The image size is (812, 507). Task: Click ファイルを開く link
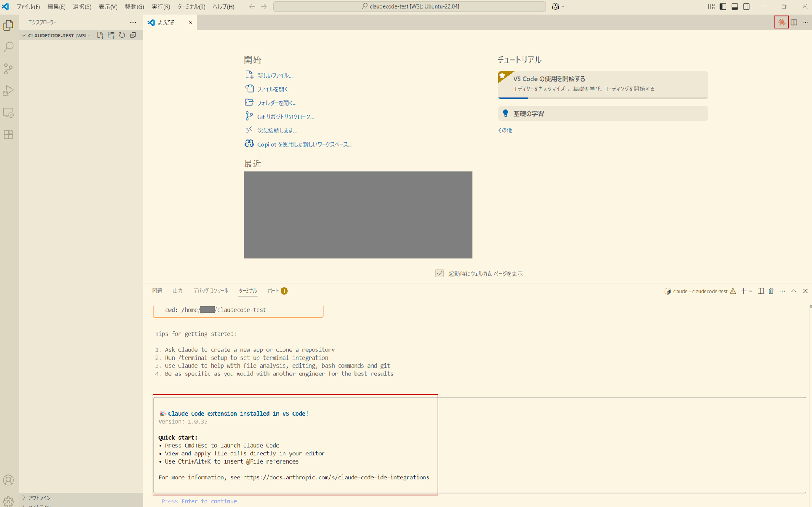(x=274, y=89)
